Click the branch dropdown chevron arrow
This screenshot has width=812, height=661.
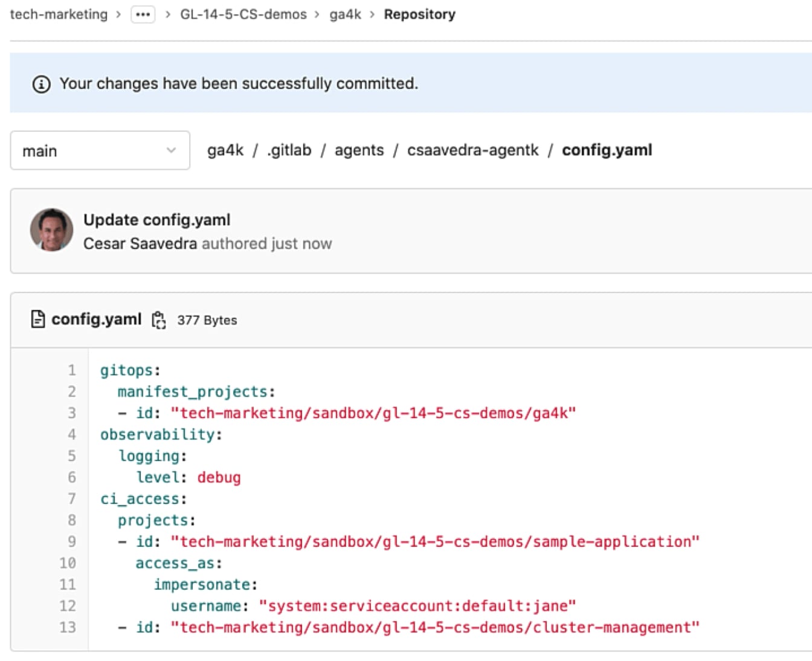(x=172, y=150)
